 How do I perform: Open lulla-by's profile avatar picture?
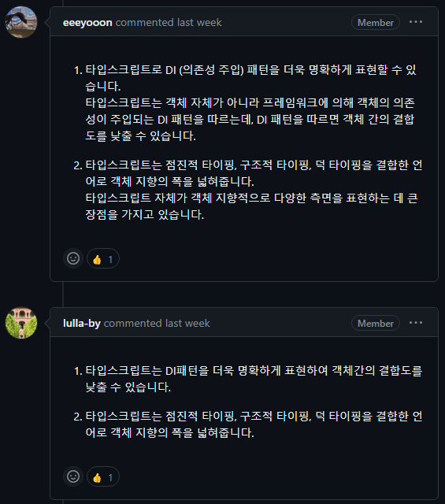[21, 323]
